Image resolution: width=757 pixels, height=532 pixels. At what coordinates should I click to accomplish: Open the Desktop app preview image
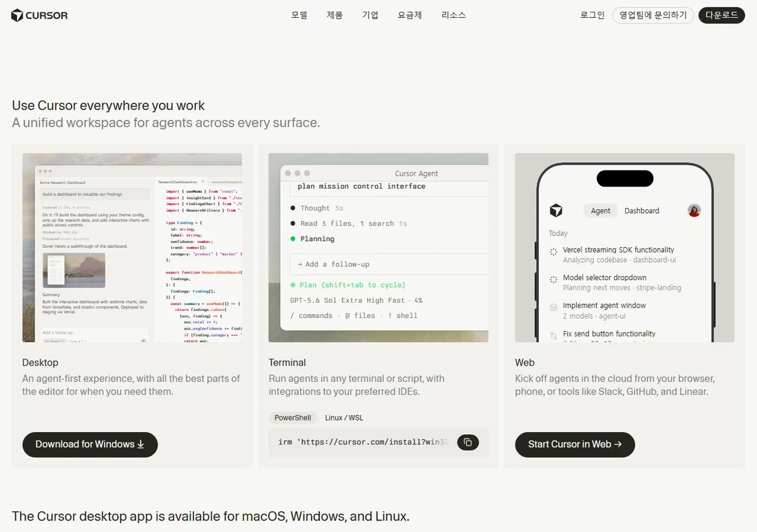pyautogui.click(x=132, y=248)
